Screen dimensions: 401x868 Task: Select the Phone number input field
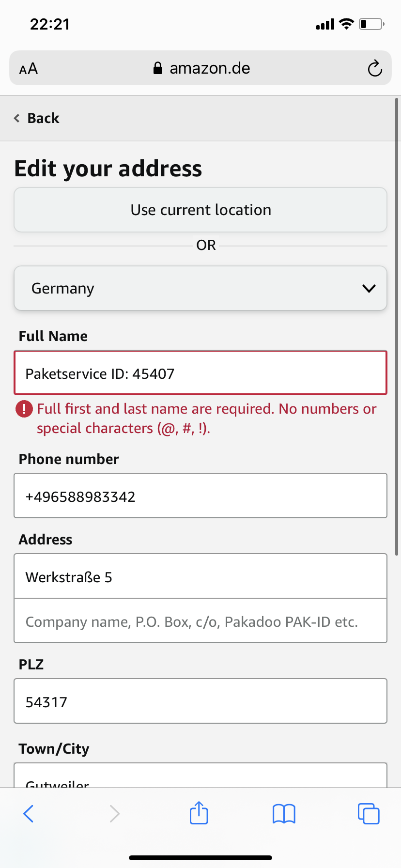click(x=200, y=496)
